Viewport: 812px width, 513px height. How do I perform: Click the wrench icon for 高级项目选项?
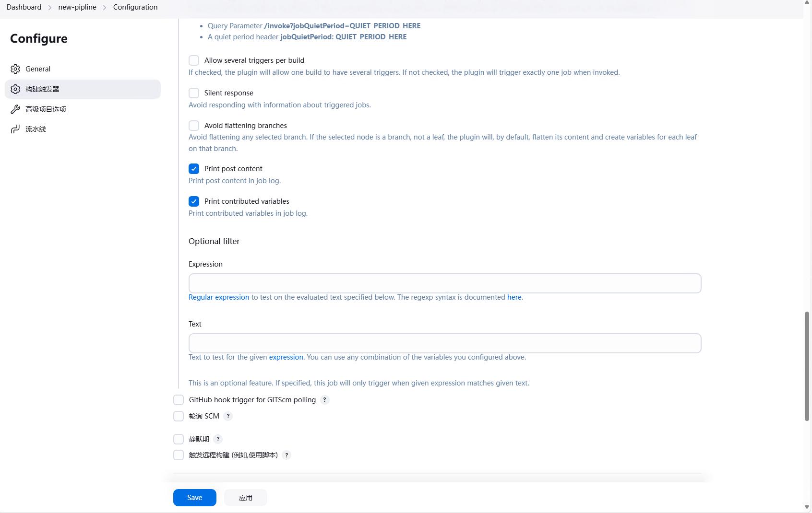15,109
